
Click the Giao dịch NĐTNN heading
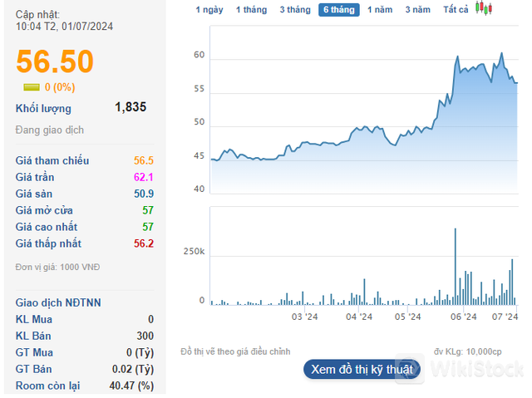[58, 302]
